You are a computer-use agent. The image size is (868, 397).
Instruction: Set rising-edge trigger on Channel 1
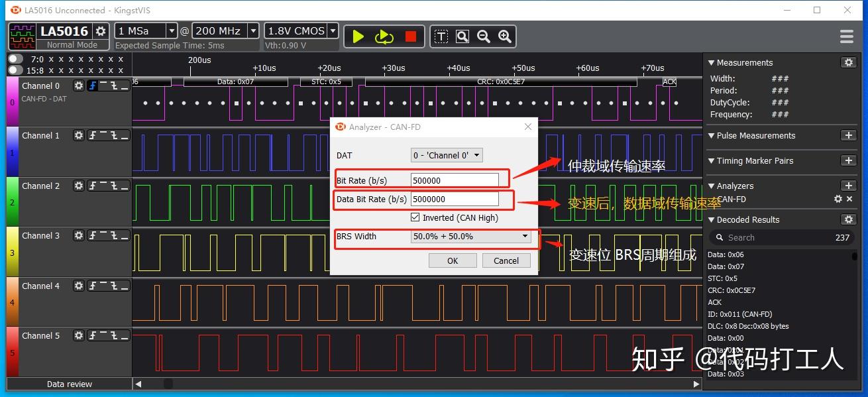coord(92,135)
